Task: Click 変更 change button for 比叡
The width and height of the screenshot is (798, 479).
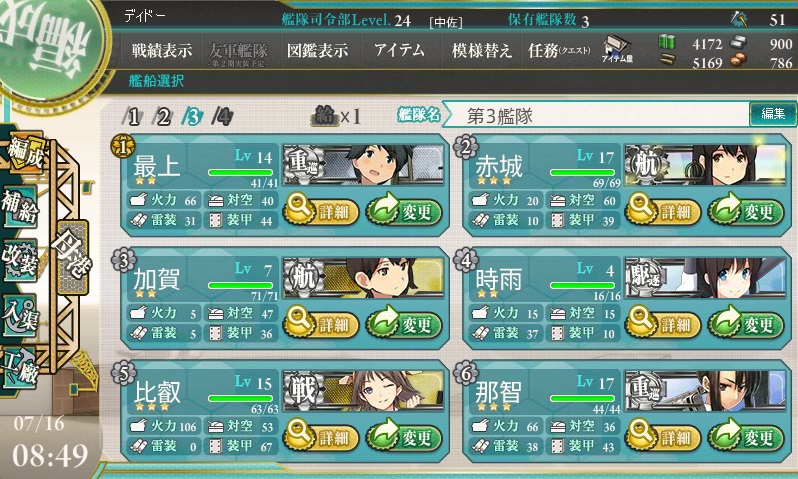Action: pos(404,437)
